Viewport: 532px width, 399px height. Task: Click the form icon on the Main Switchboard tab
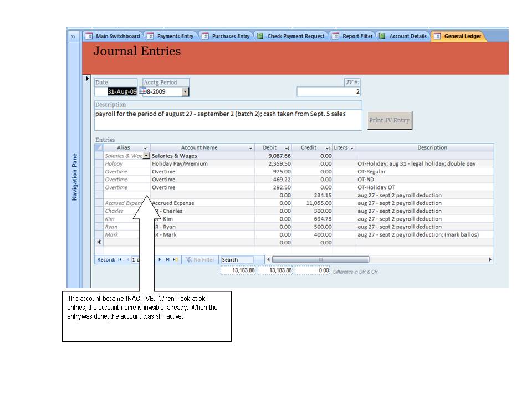pyautogui.click(x=89, y=36)
